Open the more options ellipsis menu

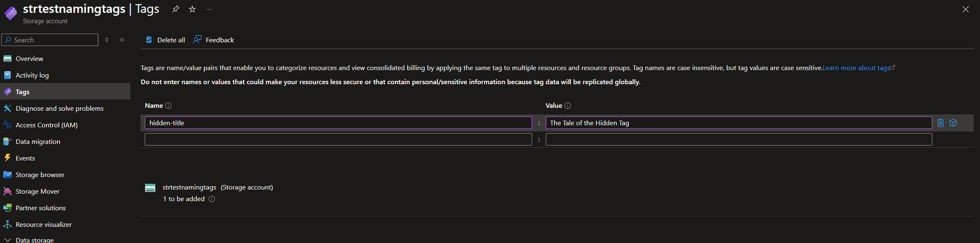pos(209,9)
